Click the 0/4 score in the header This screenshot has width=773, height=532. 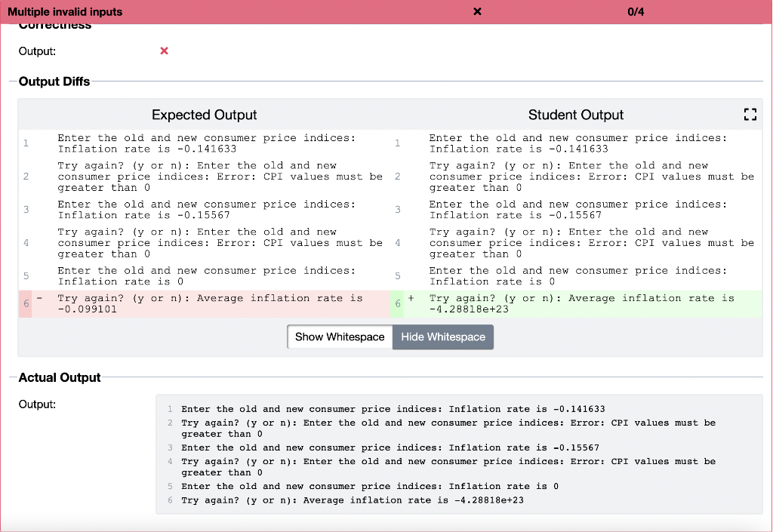click(x=636, y=12)
